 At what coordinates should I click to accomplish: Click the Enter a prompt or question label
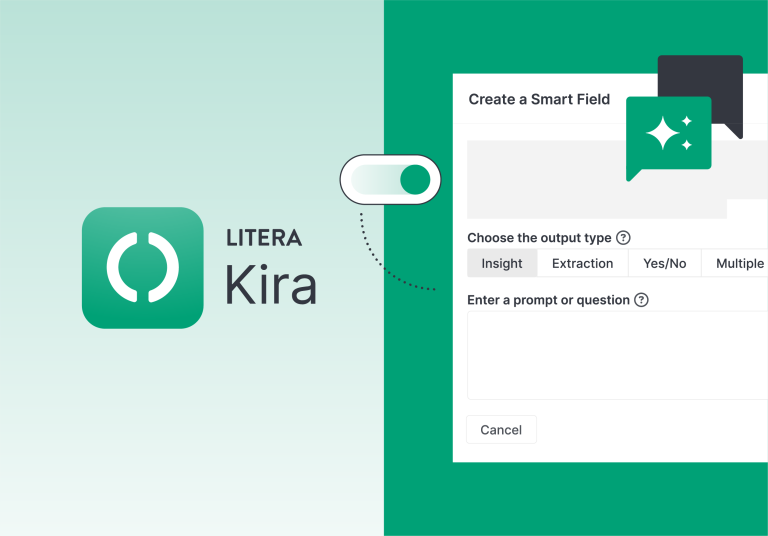pos(548,300)
